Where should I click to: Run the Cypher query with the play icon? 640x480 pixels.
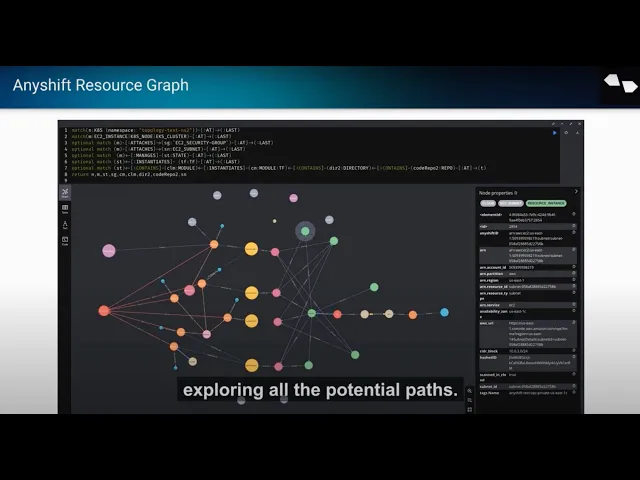pos(554,133)
